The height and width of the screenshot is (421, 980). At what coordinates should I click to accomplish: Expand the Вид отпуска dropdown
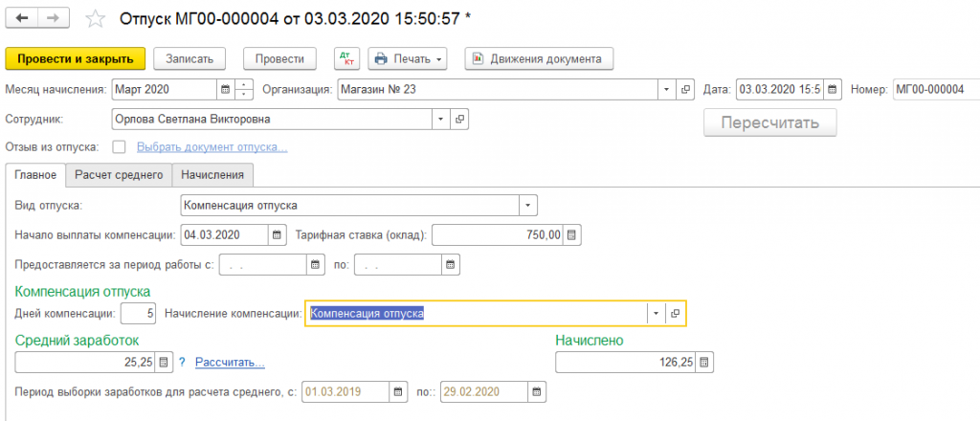click(x=527, y=206)
